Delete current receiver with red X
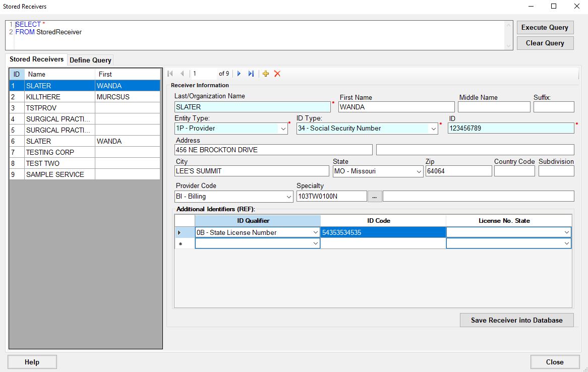Viewport: 588px width, 372px height. pos(277,74)
